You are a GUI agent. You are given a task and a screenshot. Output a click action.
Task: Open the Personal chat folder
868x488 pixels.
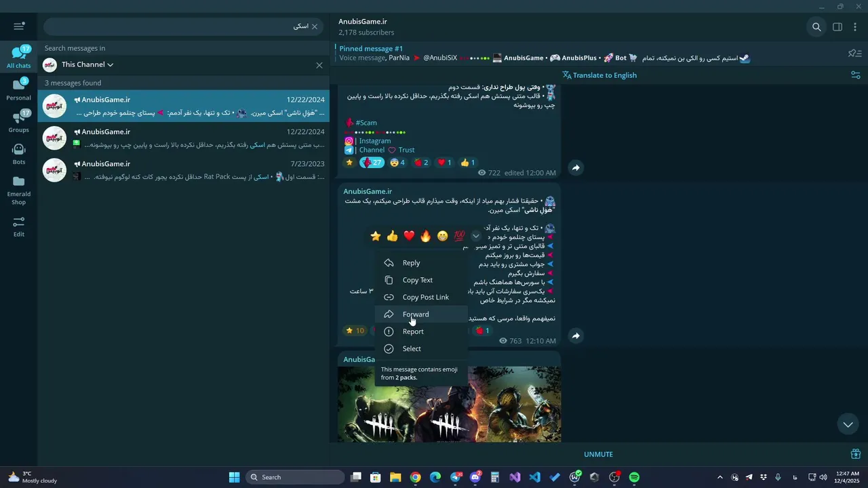click(x=18, y=89)
